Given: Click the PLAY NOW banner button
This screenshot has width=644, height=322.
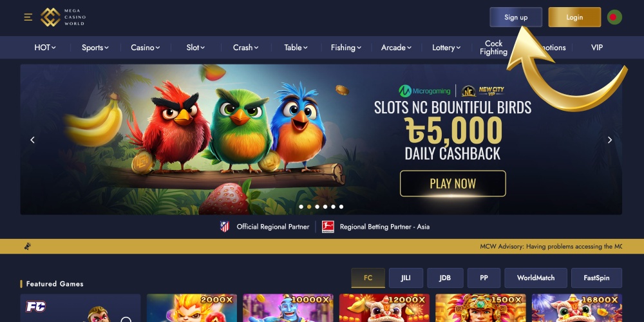Looking at the screenshot, I should [453, 184].
